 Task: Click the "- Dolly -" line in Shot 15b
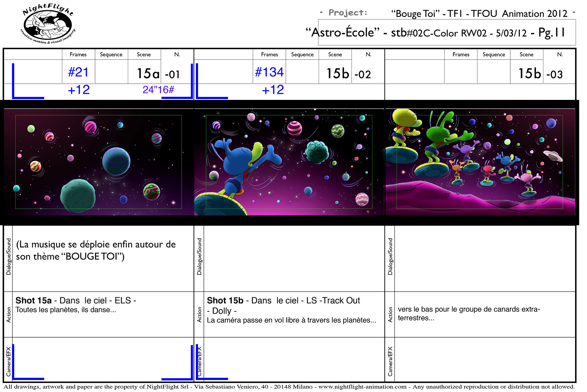point(222,311)
